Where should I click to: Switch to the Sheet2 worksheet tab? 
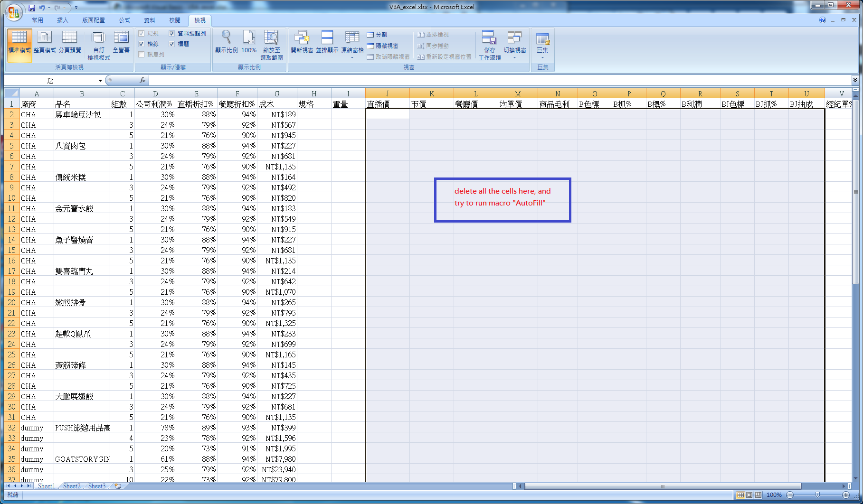[x=72, y=486]
